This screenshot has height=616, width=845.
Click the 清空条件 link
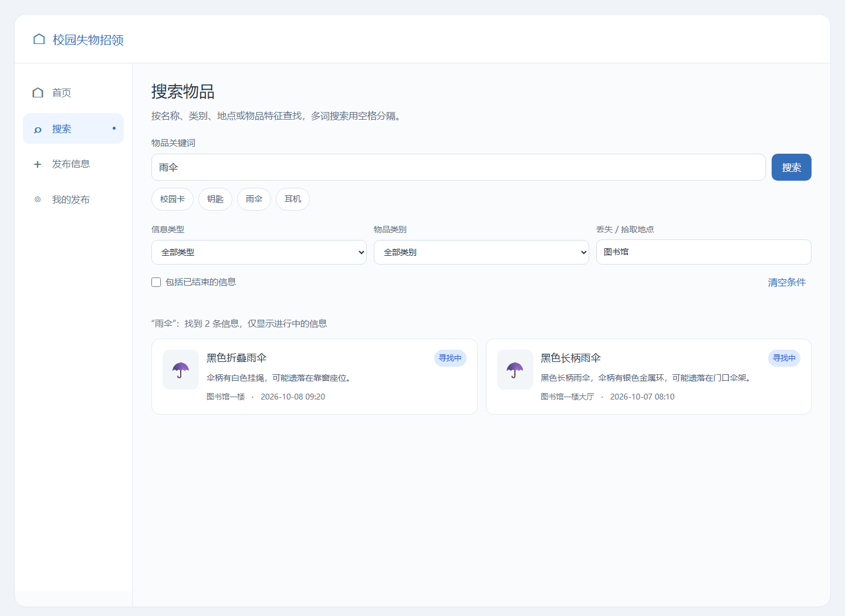point(787,282)
